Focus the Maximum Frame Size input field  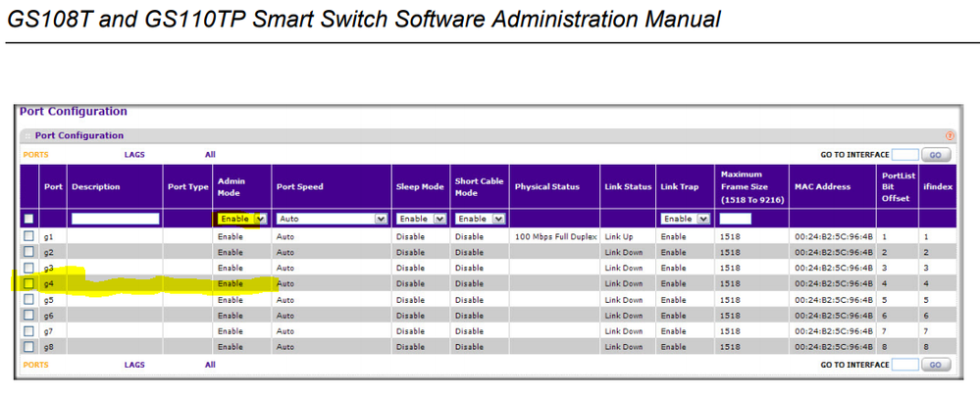[736, 219]
